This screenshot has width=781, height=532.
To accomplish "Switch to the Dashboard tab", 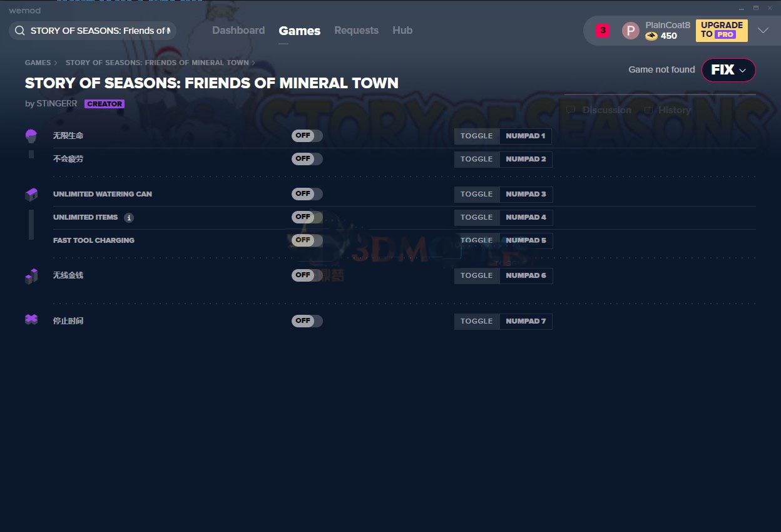I will click(x=238, y=30).
